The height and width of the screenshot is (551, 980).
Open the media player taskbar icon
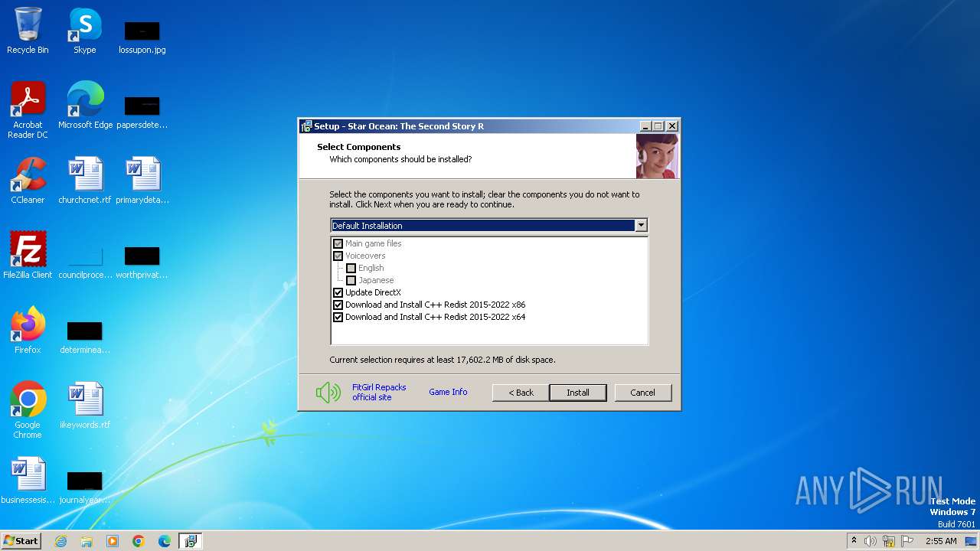pos(113,541)
